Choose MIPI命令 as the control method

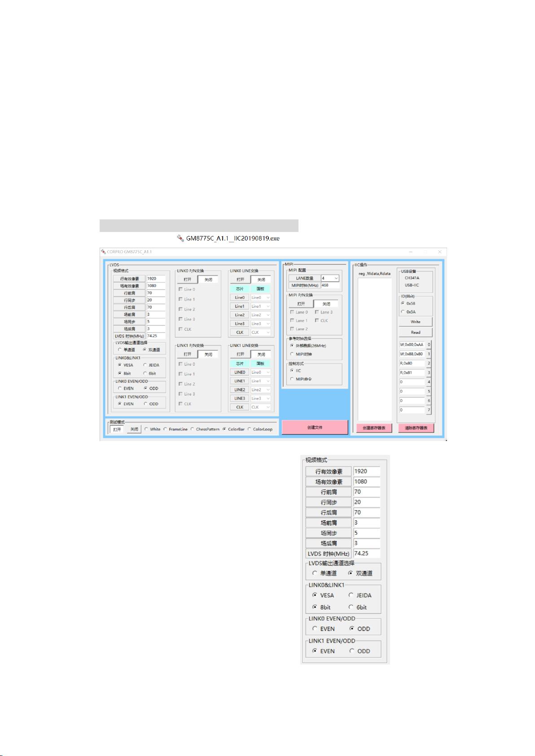292,379
